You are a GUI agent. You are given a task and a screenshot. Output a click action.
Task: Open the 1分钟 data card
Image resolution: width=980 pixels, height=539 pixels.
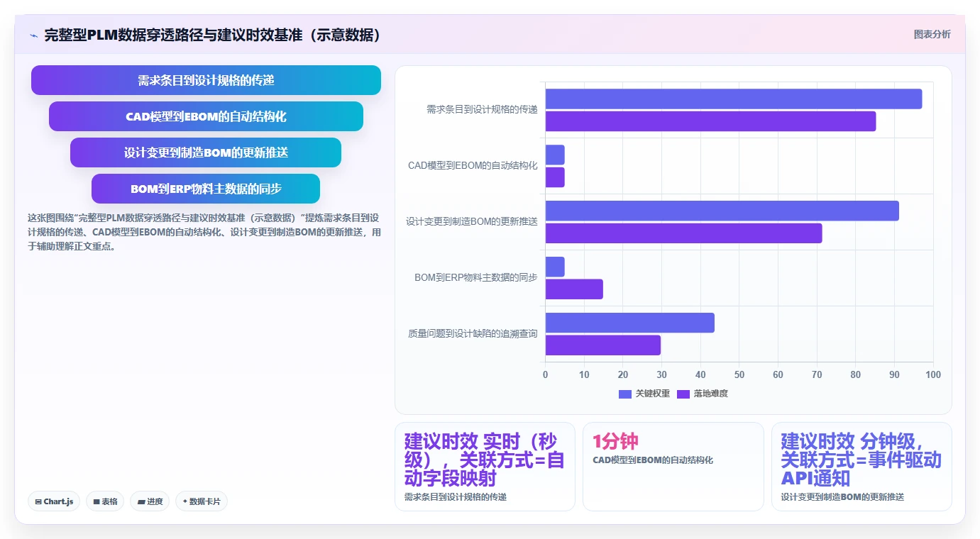[673, 467]
